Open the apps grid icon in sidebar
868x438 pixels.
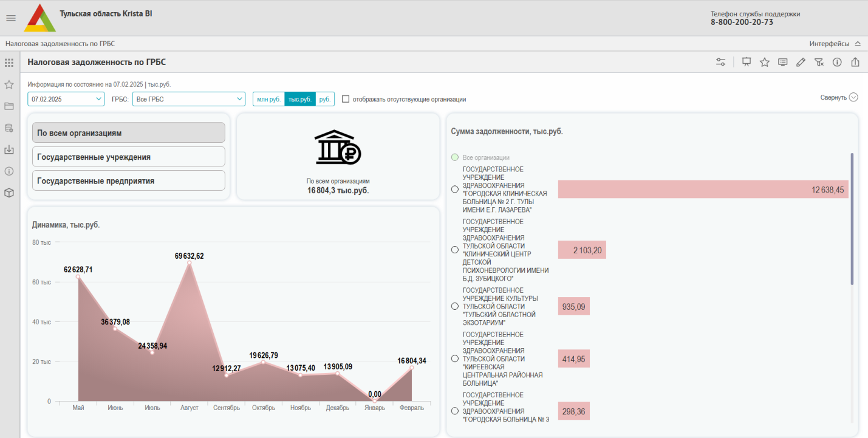coord(9,63)
